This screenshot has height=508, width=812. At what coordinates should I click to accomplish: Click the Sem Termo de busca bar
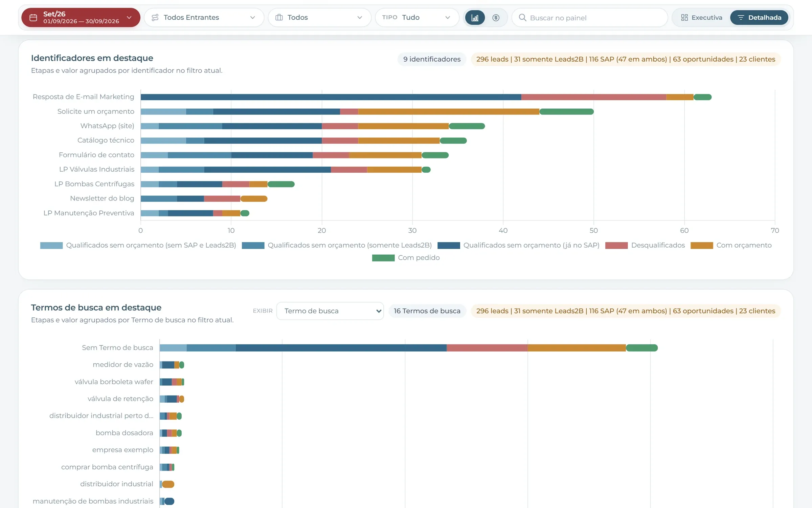pos(409,348)
